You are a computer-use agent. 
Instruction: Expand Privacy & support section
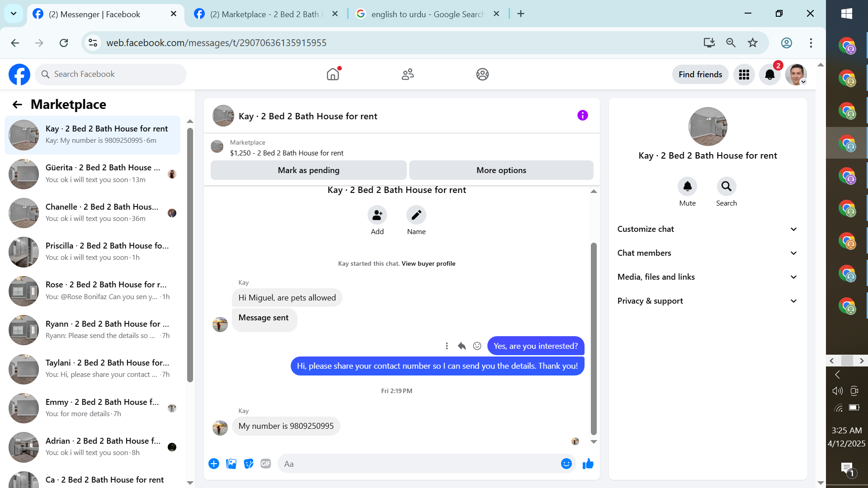click(708, 301)
